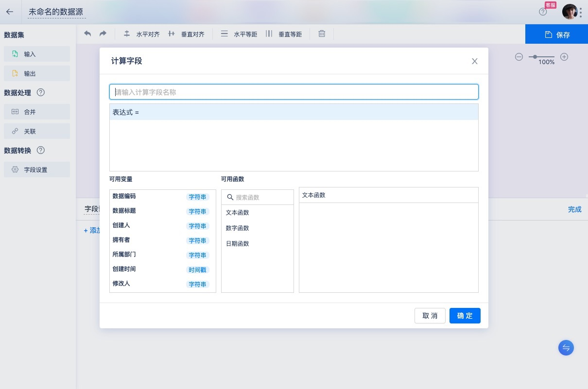Insert variable 修改人

[163, 284]
